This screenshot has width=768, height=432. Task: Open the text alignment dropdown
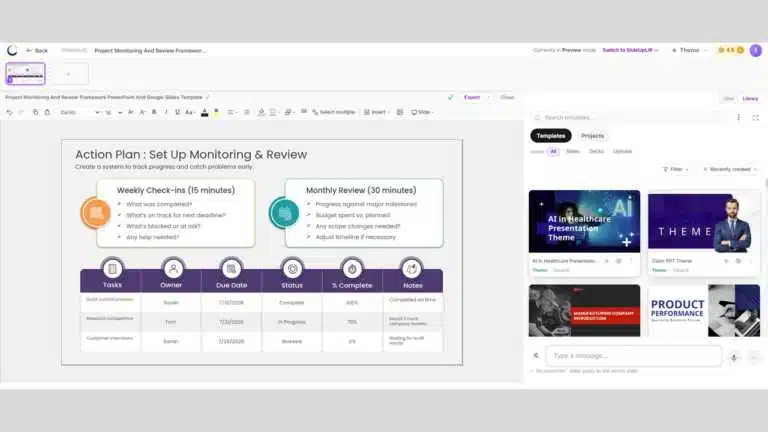(232, 112)
